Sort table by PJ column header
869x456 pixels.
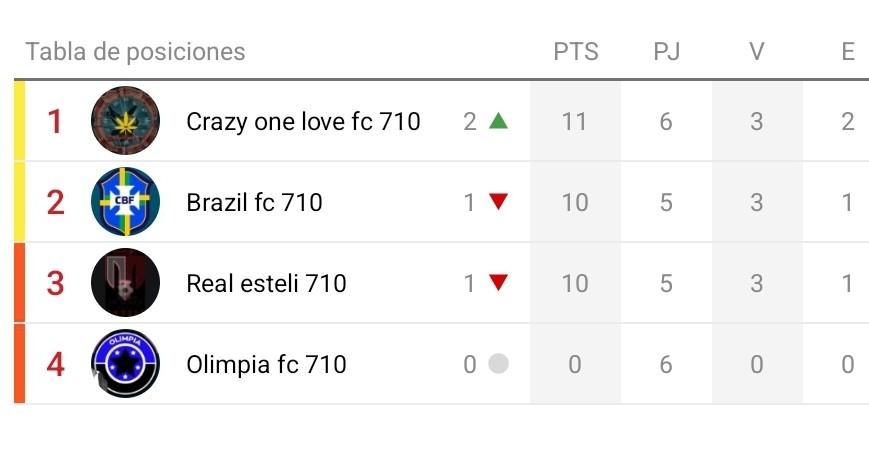[666, 52]
